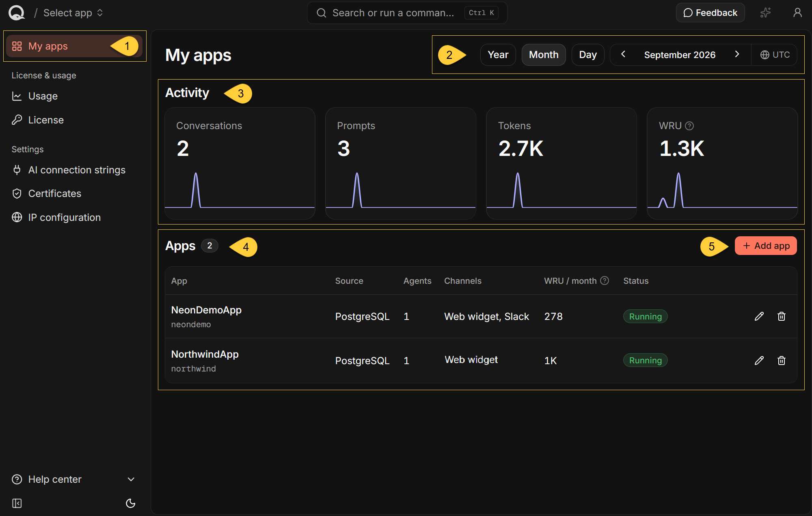Go to previous month arrow
Screen dimensions: 812x516
[x=623, y=54]
